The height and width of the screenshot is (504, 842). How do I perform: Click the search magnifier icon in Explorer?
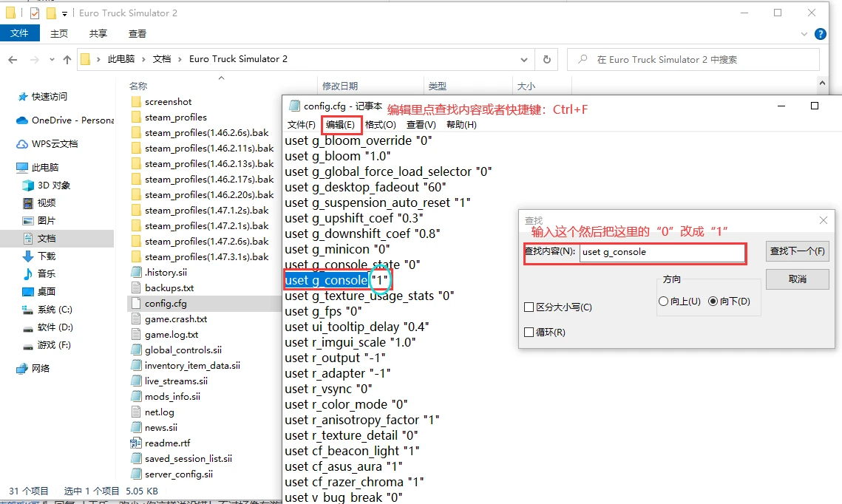[x=582, y=59]
